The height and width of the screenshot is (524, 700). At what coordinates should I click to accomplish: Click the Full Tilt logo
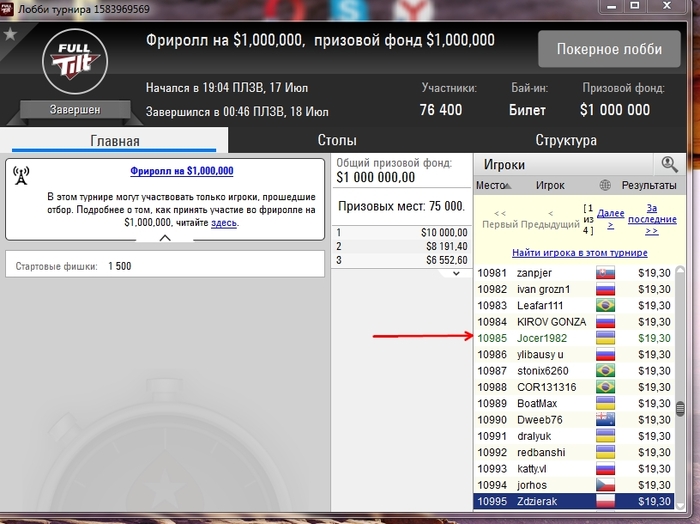coord(75,62)
